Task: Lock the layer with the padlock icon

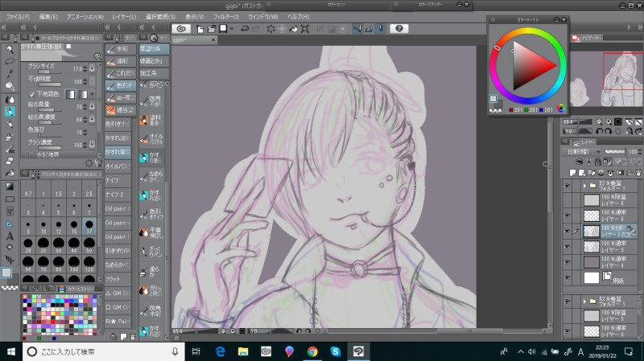Action: coord(598,162)
